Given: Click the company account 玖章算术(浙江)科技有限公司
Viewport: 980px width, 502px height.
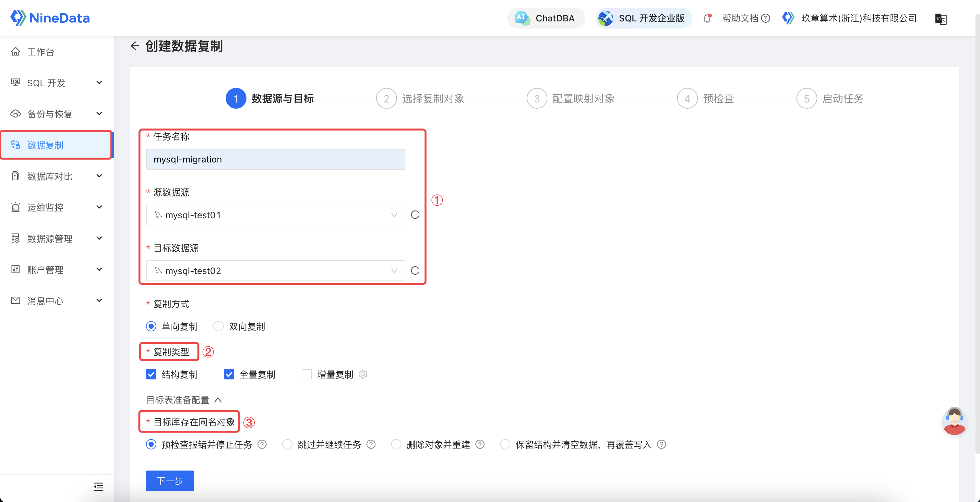Looking at the screenshot, I should coord(850,18).
